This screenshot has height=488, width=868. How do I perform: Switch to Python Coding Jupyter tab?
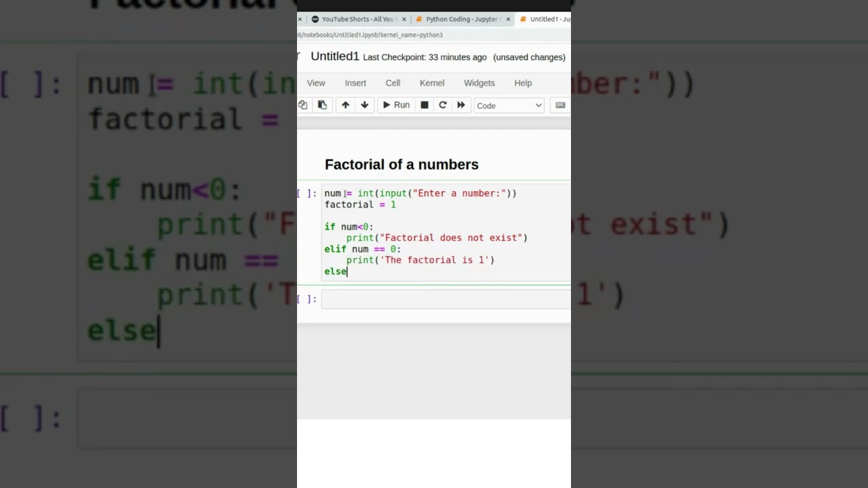click(x=463, y=19)
